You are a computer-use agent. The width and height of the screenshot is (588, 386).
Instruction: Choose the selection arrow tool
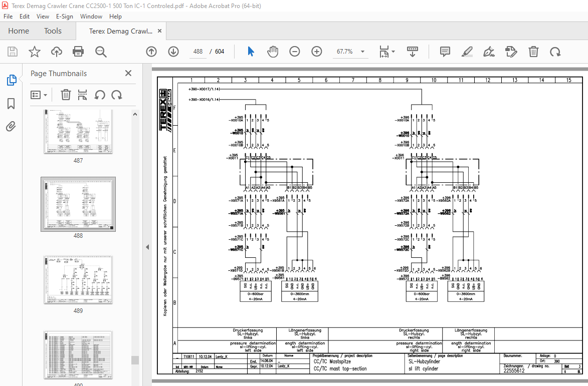[251, 51]
